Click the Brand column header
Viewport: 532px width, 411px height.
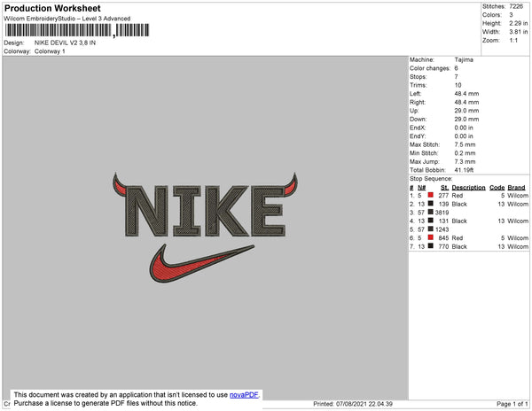pos(516,188)
